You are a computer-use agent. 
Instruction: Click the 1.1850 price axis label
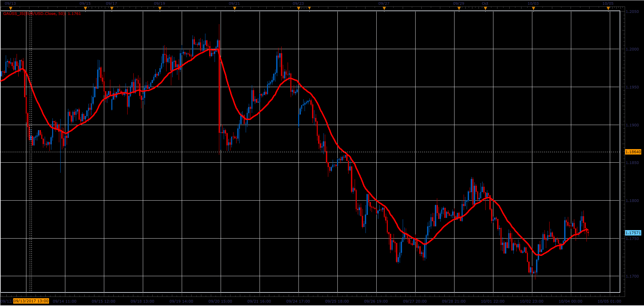click(632, 163)
